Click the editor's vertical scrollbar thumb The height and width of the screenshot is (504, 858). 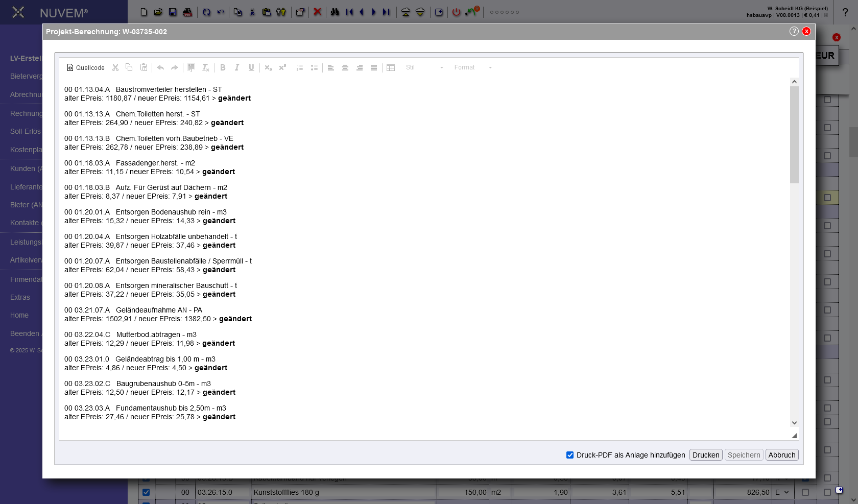tap(794, 134)
